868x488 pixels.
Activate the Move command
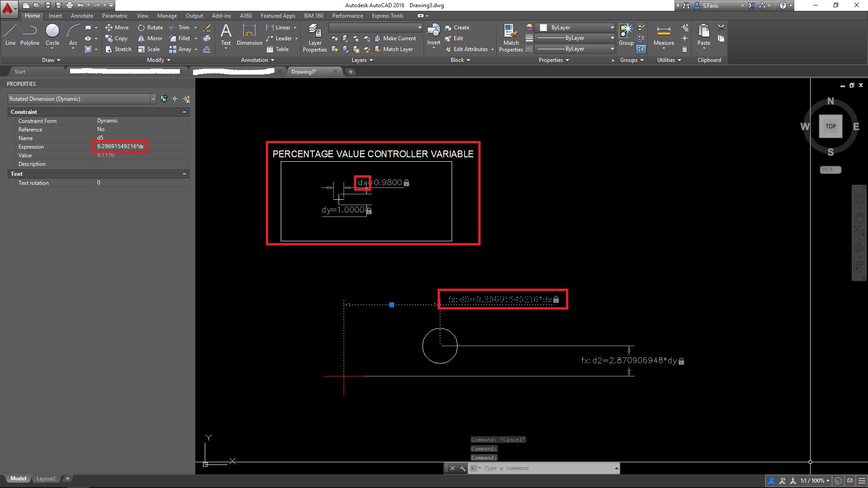coord(117,27)
